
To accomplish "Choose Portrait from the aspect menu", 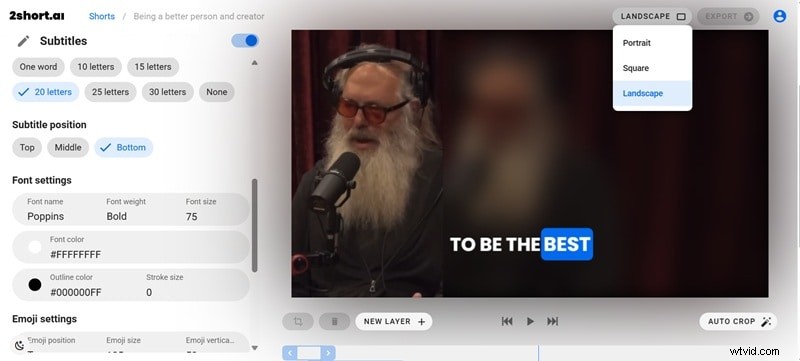I will [x=653, y=43].
